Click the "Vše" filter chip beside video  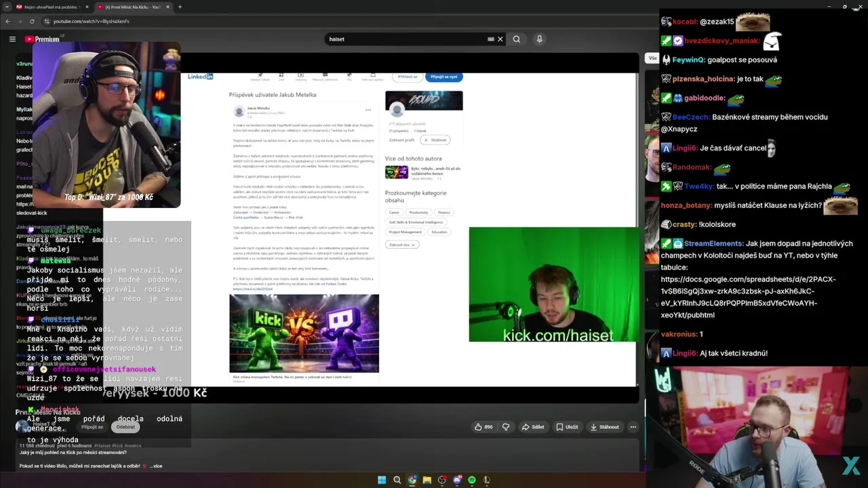[x=652, y=58]
